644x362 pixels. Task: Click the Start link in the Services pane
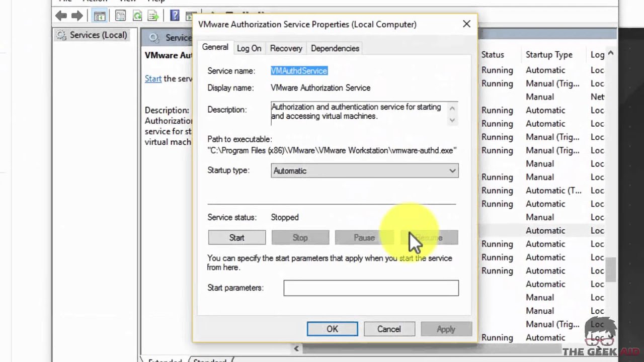point(153,78)
